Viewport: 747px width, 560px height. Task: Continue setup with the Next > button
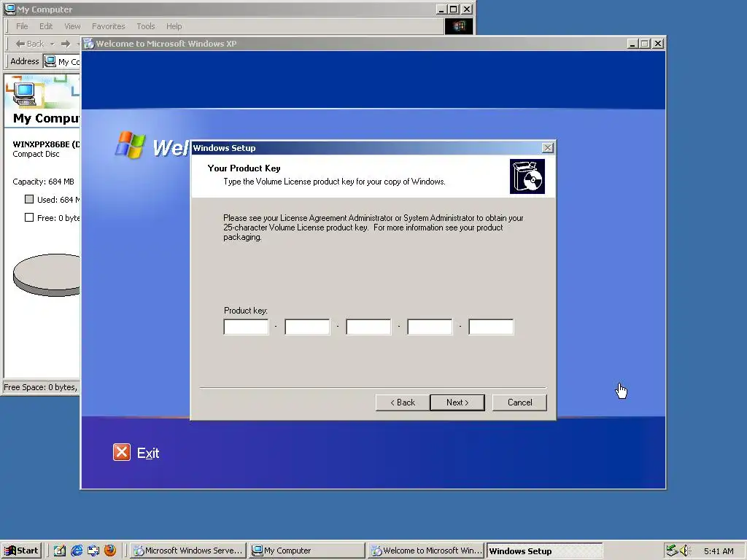coord(457,402)
